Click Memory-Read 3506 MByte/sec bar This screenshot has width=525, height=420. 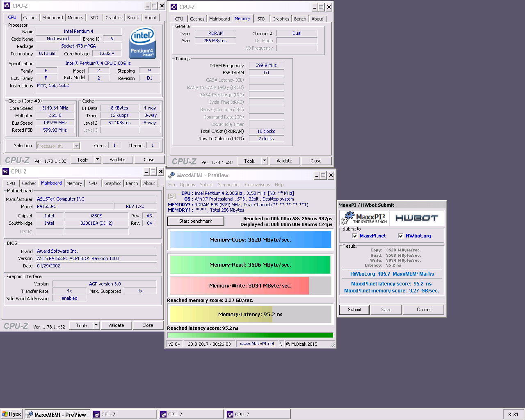[x=250, y=265]
